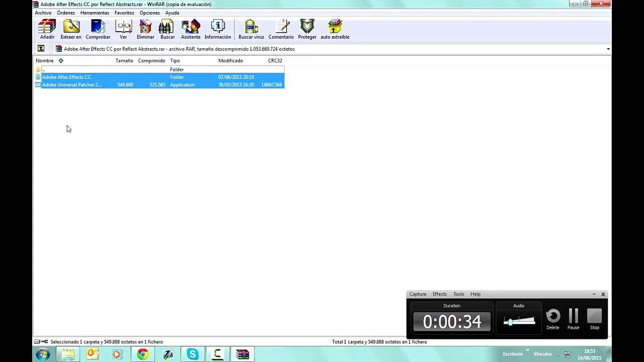Select the parent folder ".." row

(159, 69)
